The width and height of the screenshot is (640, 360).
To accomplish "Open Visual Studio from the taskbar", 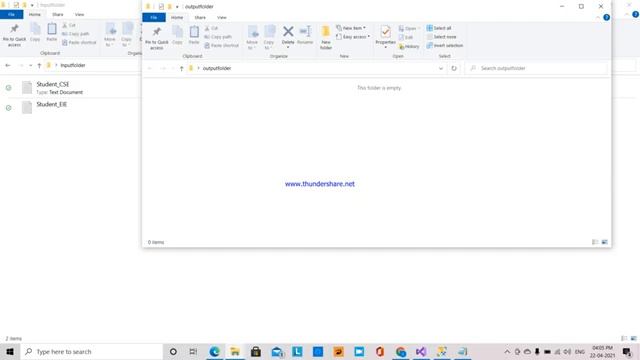I will (421, 351).
